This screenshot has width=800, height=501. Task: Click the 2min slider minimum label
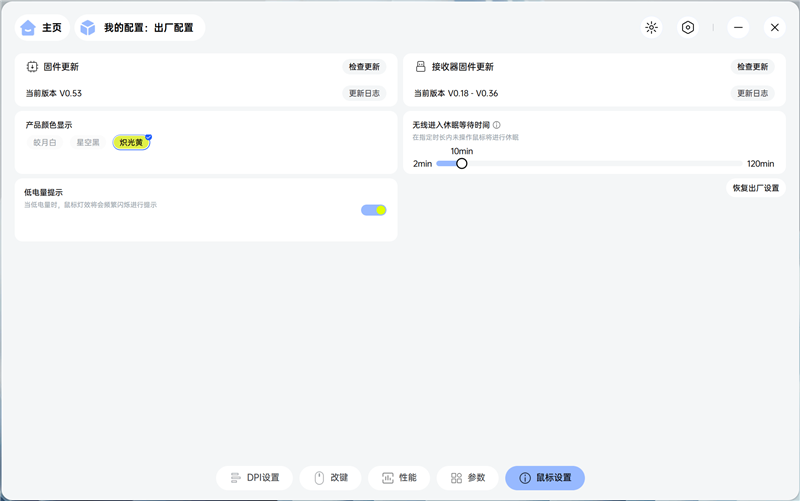point(422,164)
